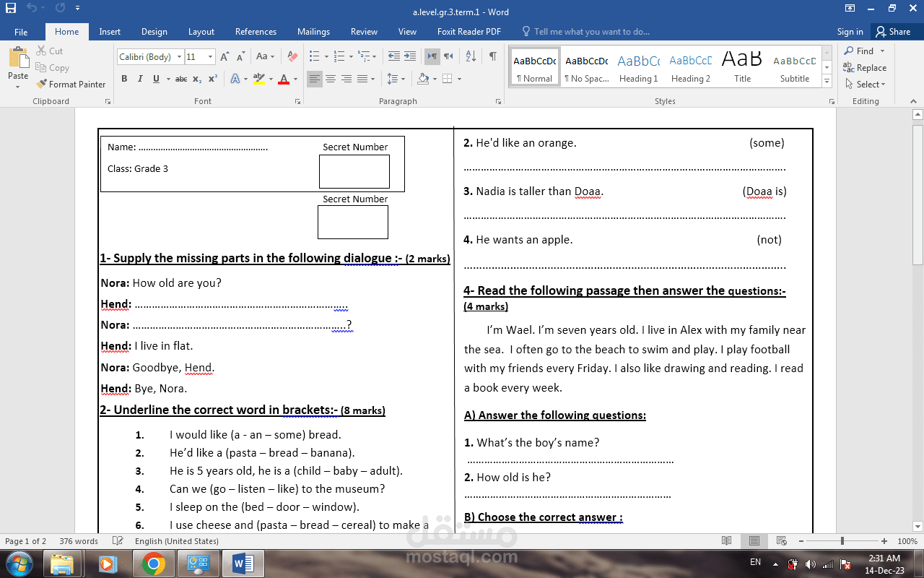
Task: Align text to the right
Action: tap(346, 79)
